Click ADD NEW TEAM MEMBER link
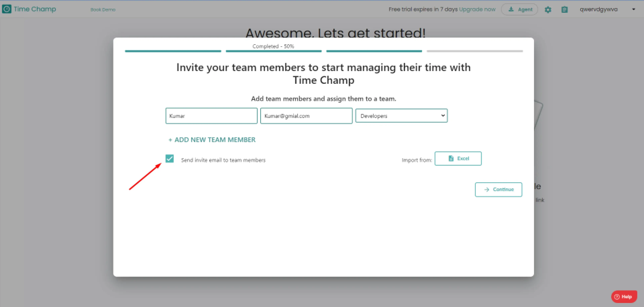 pos(215,140)
